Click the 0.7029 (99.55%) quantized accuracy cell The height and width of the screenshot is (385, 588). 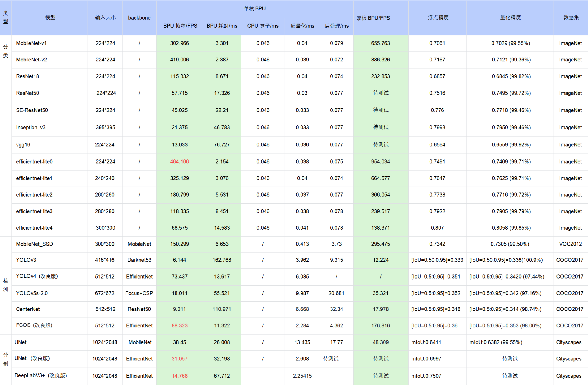point(510,43)
